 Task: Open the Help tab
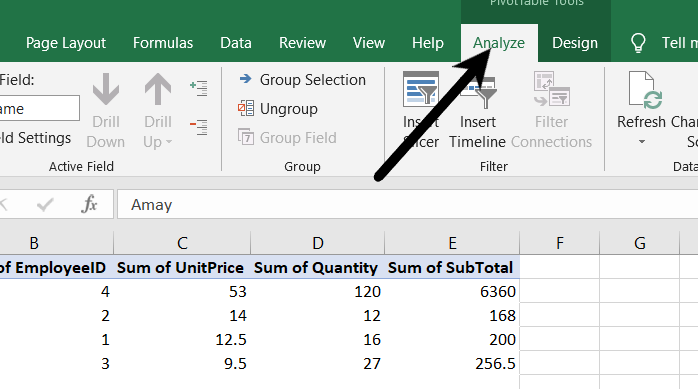427,43
